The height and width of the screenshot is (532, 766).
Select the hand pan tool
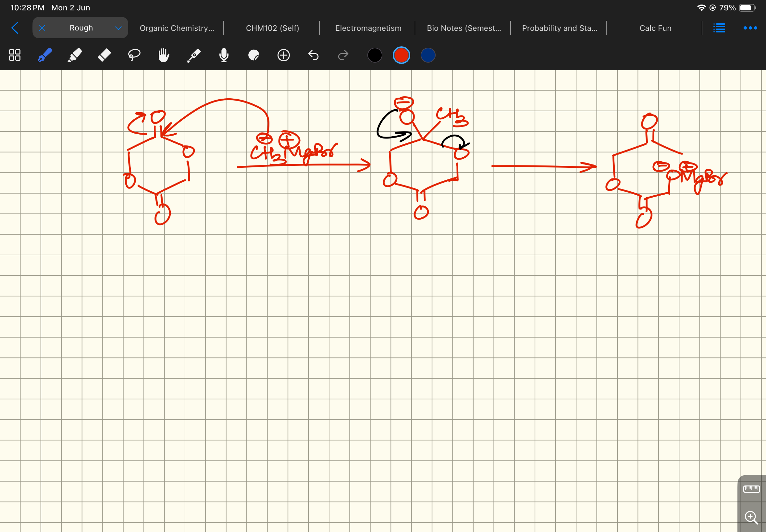[164, 55]
